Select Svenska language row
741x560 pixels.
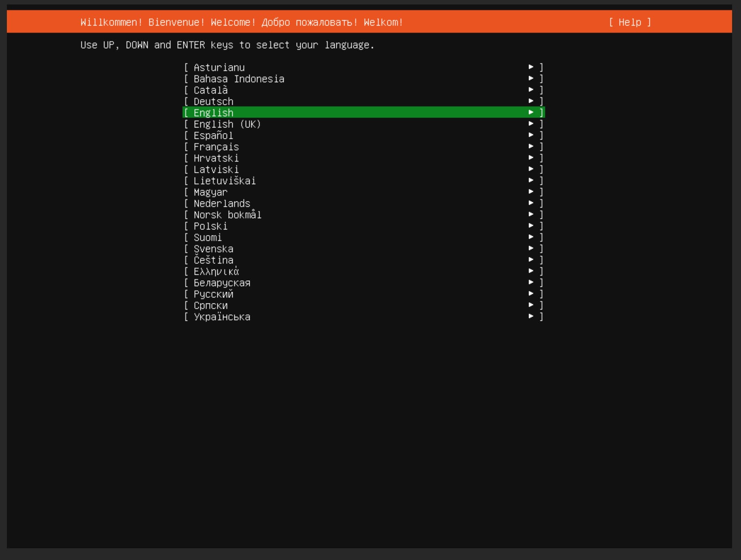(x=363, y=248)
